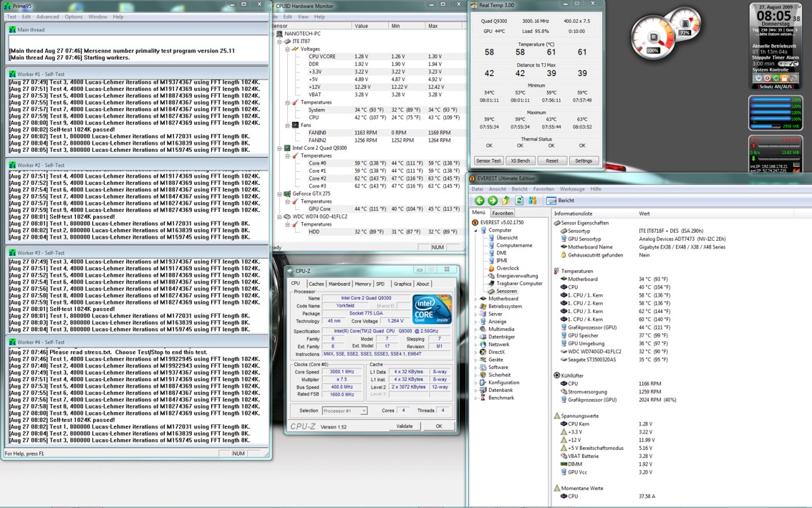
Task: Open the Options menu in Prime95
Action: click(74, 16)
